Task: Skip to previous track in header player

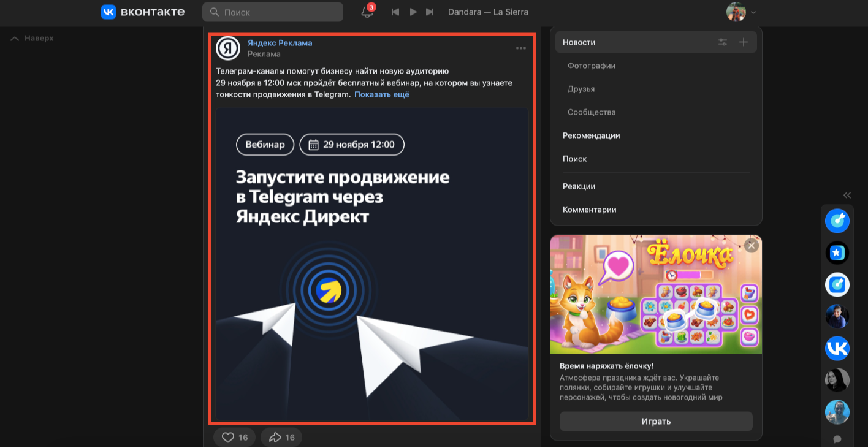Action: pos(395,12)
